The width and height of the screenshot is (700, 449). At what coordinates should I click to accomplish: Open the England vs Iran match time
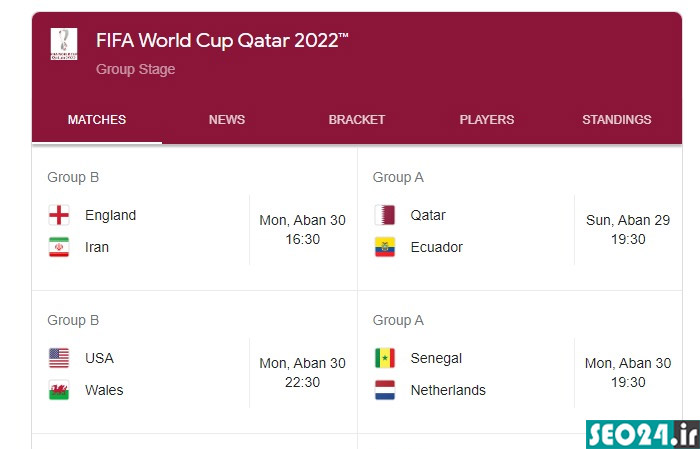(x=303, y=230)
